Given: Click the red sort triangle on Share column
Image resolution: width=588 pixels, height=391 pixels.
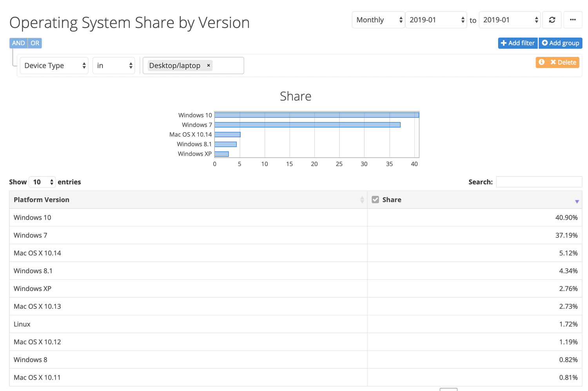Looking at the screenshot, I should click(x=577, y=202).
